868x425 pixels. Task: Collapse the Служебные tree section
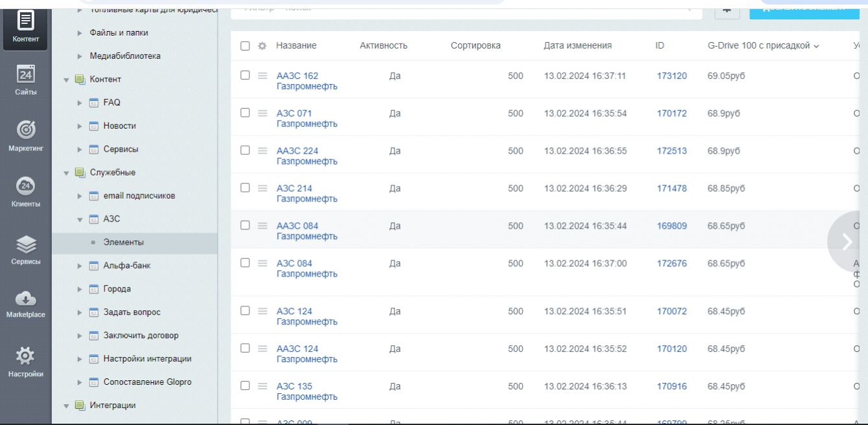66,173
